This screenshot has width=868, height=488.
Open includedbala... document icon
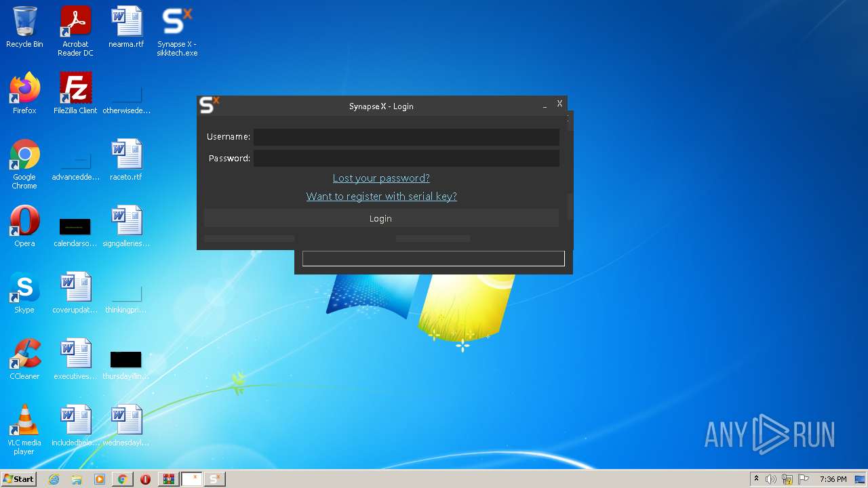click(75, 426)
